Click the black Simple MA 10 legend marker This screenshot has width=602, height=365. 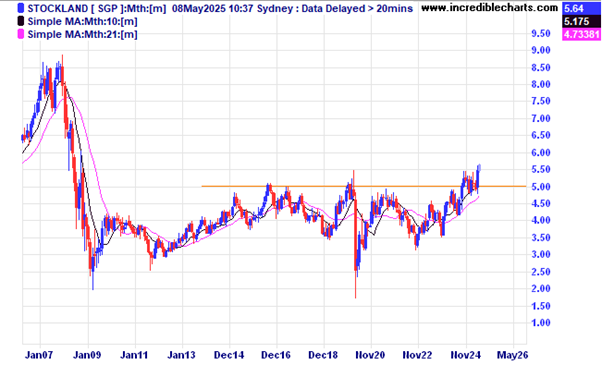(21, 21)
